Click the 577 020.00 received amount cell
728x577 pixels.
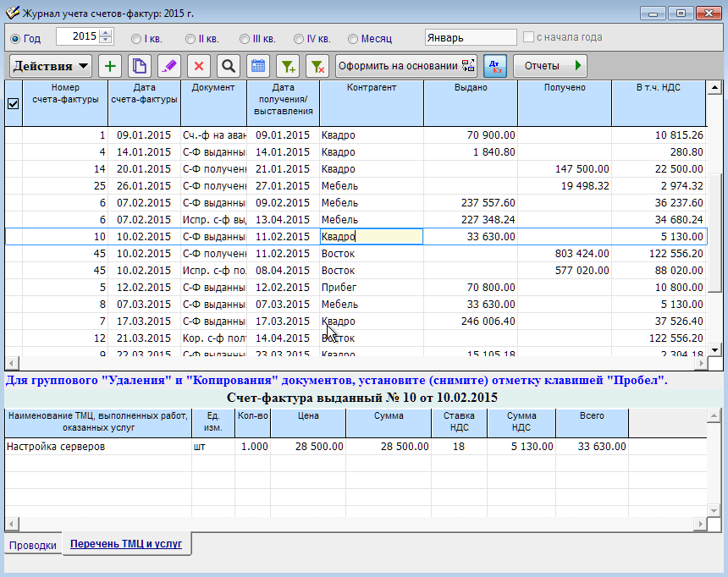565,271
